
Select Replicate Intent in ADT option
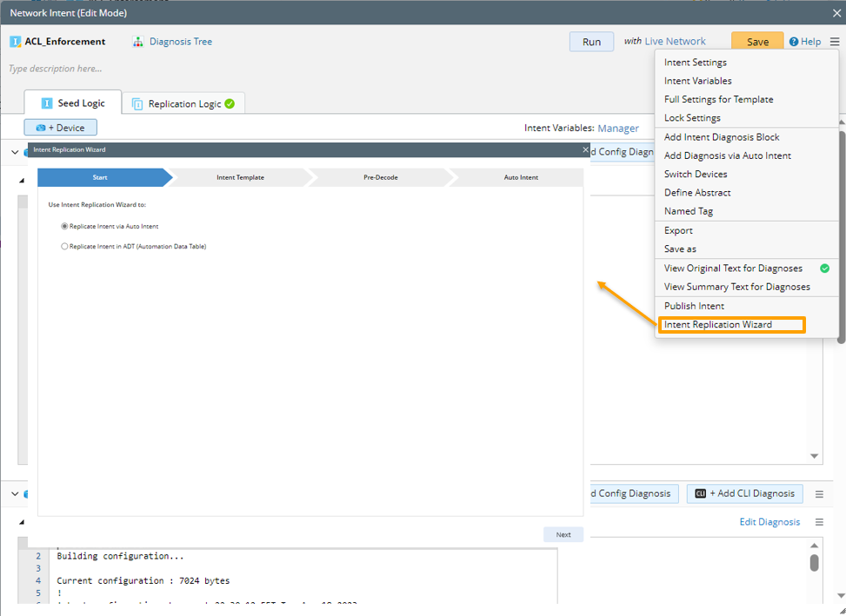(x=64, y=246)
